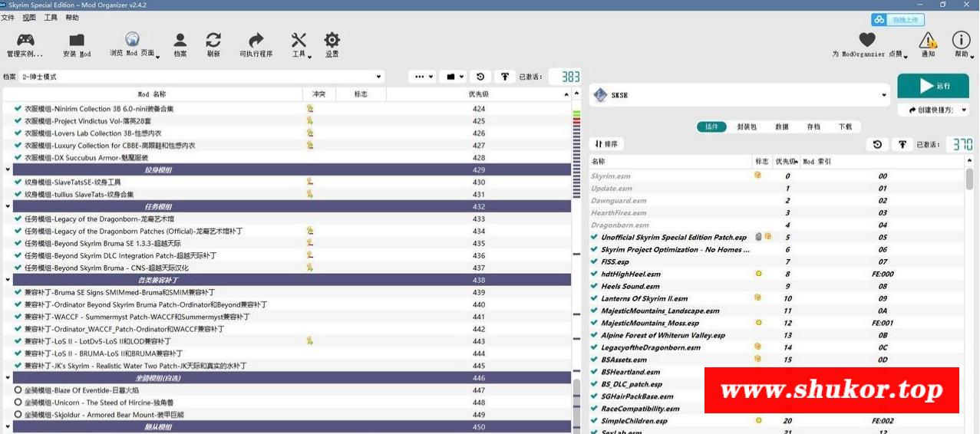980x434 pixels.
Task: Open the 档案 profile person icon
Action: 180,40
